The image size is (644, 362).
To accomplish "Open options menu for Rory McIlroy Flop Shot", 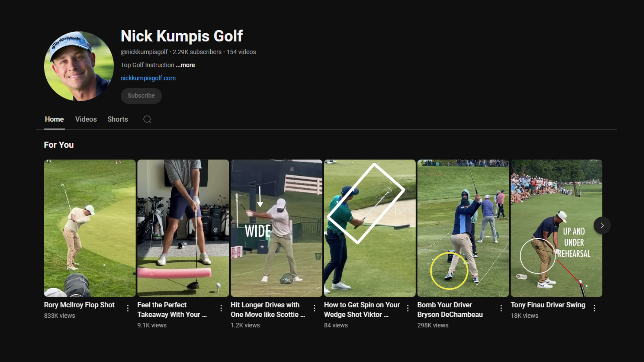I will [x=128, y=308].
